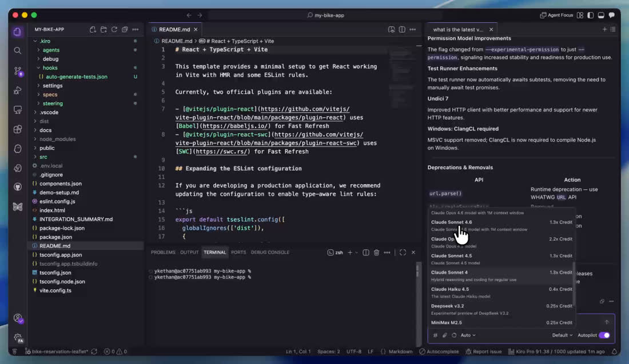Viewport: 629px width, 364px height.
Task: Click Report issue in status bar
Action: coord(483,351)
